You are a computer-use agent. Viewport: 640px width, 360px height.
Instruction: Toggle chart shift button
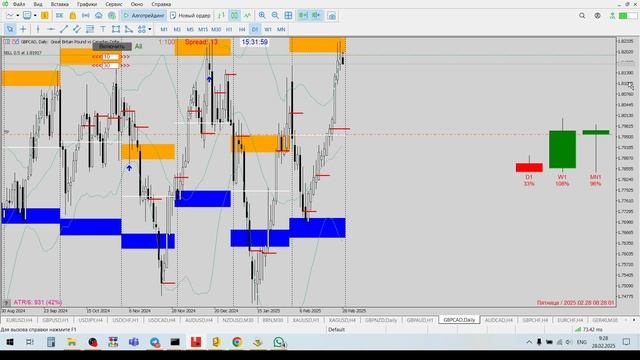click(x=316, y=16)
